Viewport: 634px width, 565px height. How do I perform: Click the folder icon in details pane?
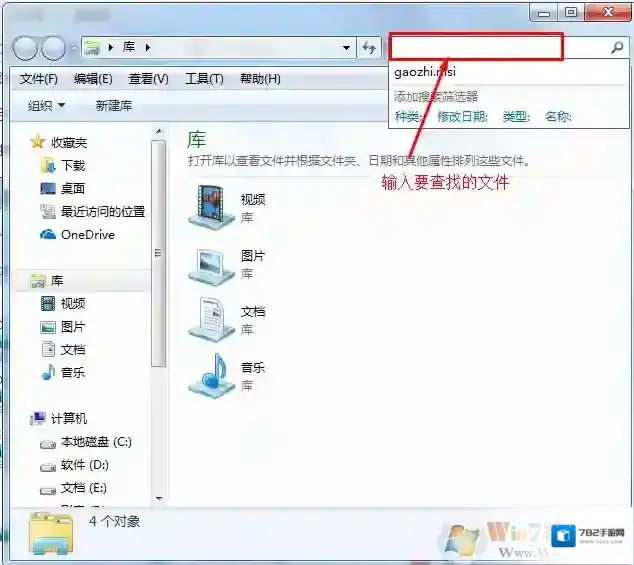click(51, 533)
